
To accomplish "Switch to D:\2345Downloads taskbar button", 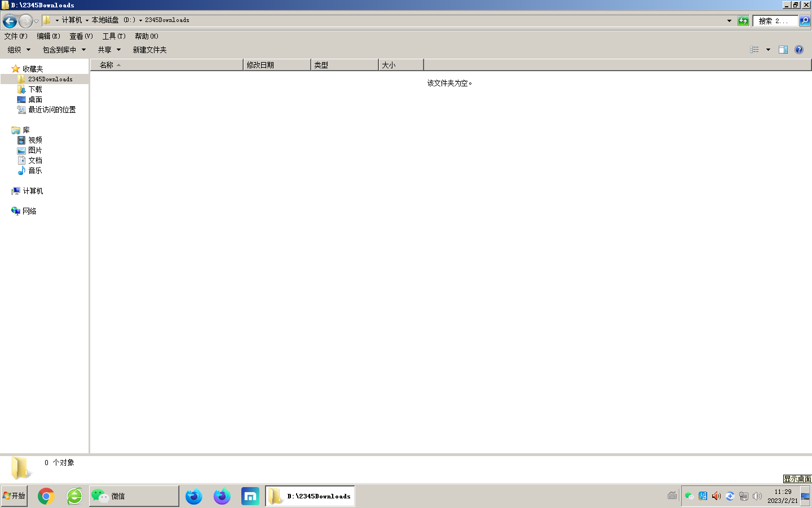I will click(x=310, y=496).
